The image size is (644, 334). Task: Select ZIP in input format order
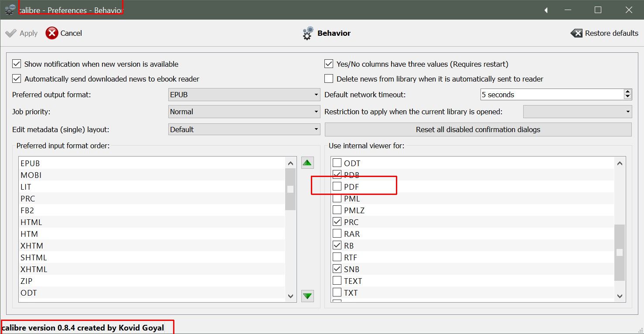tap(152, 281)
